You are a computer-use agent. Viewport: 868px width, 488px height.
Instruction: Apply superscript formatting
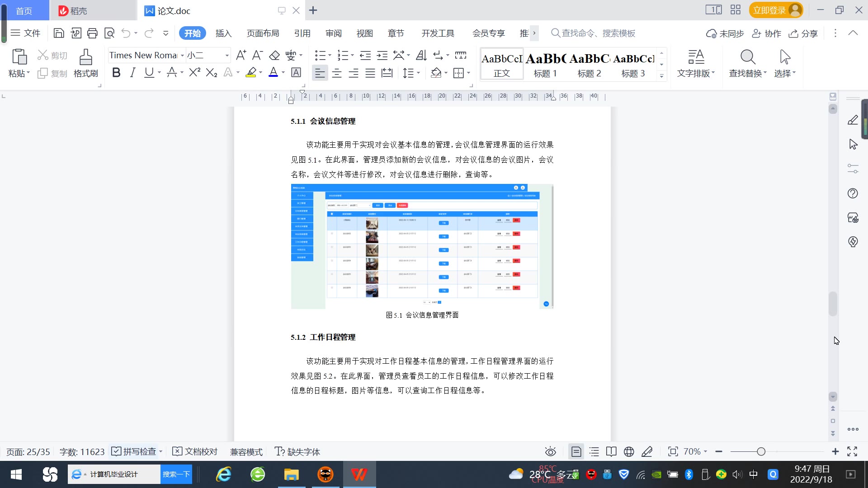(195, 72)
